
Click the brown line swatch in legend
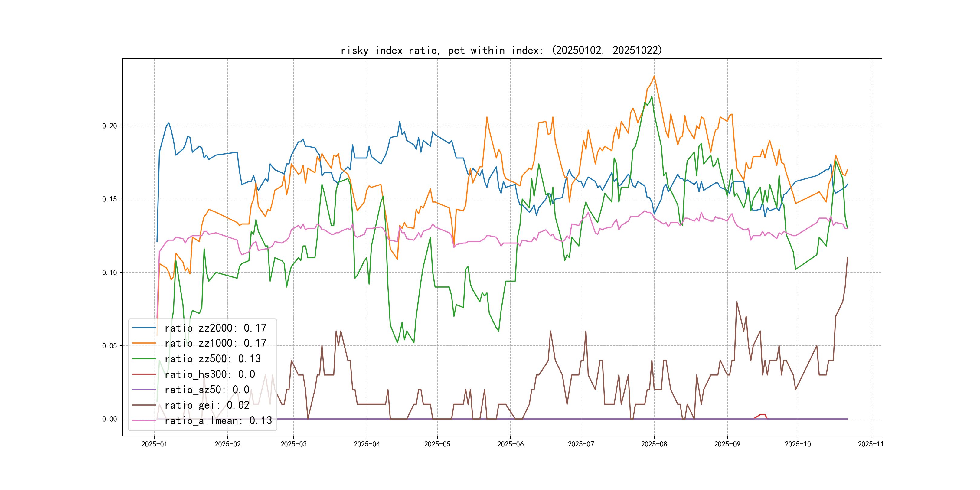pos(144,405)
